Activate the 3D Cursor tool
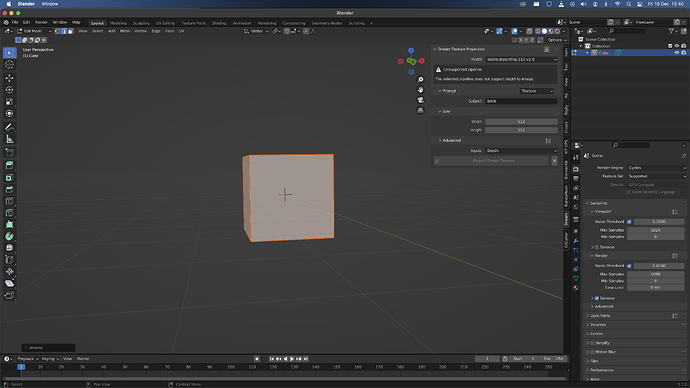The width and height of the screenshot is (690, 388). tap(9, 65)
